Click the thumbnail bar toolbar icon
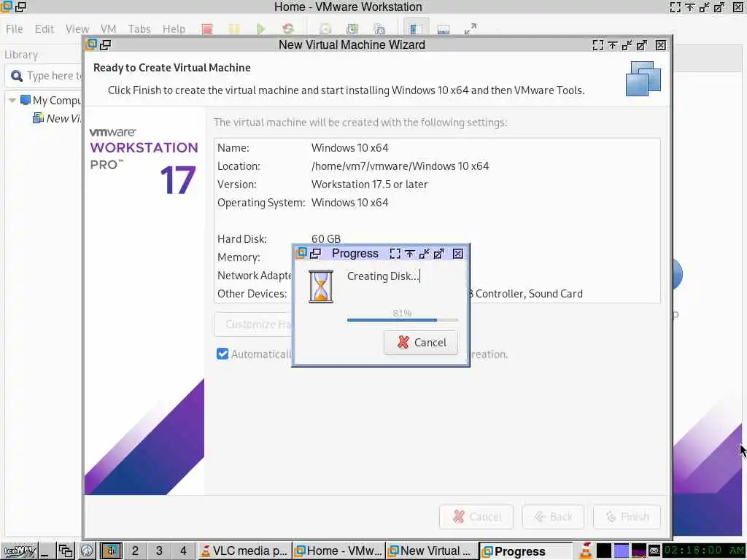Image resolution: width=747 pixels, height=560 pixels. point(443,29)
